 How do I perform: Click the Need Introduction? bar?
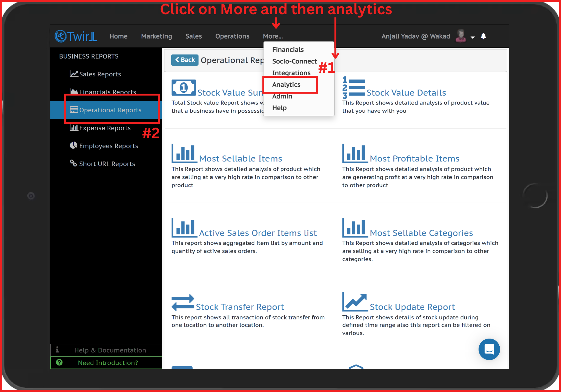pos(108,363)
